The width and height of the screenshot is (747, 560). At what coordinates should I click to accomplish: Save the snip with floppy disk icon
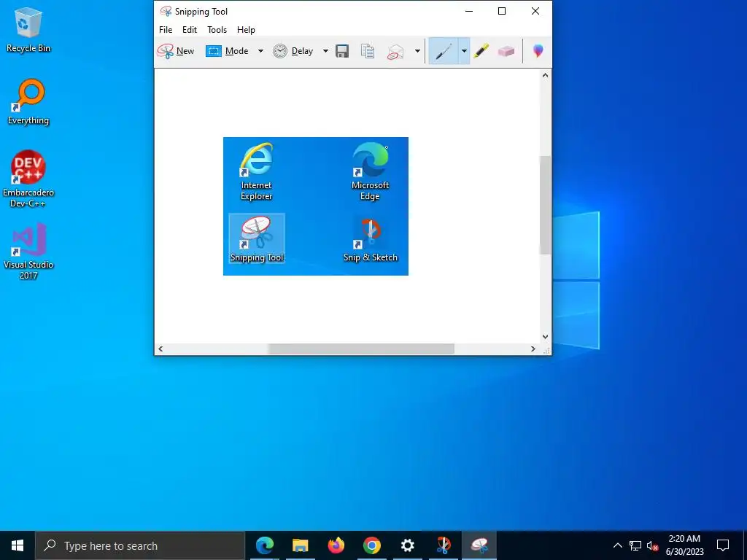[342, 51]
